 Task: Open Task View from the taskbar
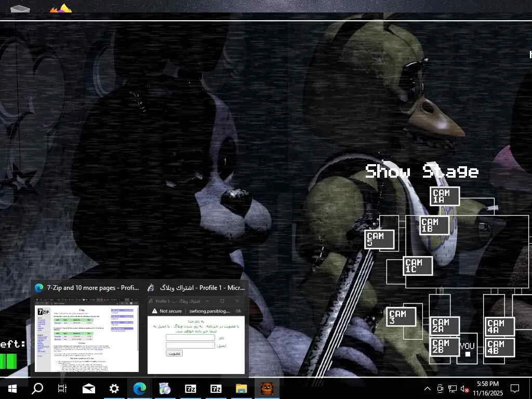click(62, 389)
